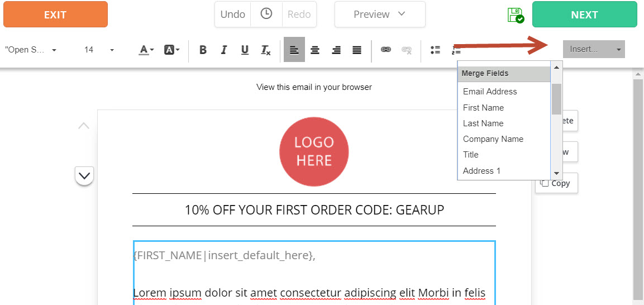644x305 pixels.
Task: Insert a hyperlink
Action: click(385, 50)
